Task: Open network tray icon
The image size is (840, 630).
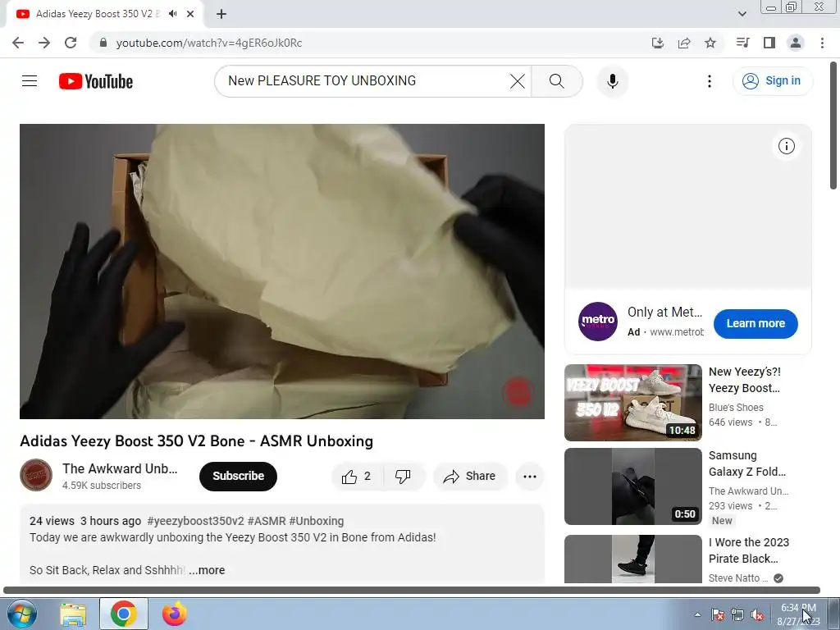Action: point(737,615)
